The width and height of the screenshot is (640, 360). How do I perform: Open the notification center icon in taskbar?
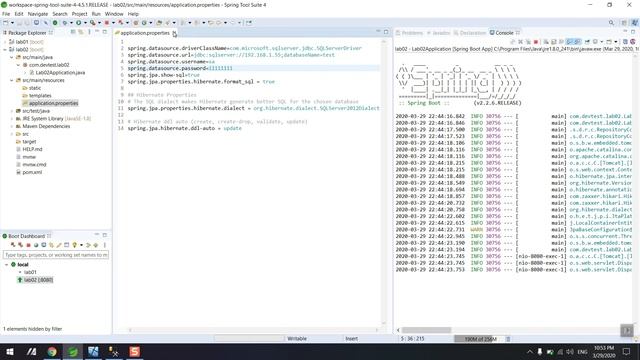click(x=627, y=351)
